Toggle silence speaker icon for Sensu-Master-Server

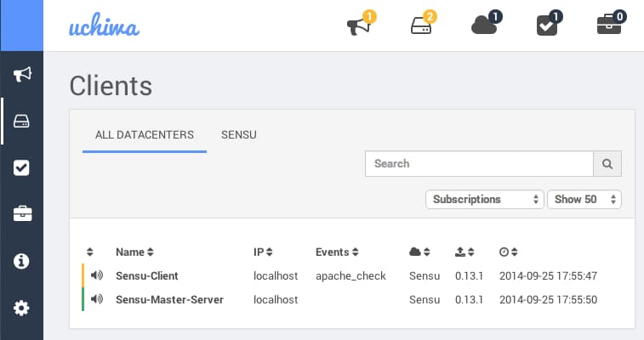97,299
